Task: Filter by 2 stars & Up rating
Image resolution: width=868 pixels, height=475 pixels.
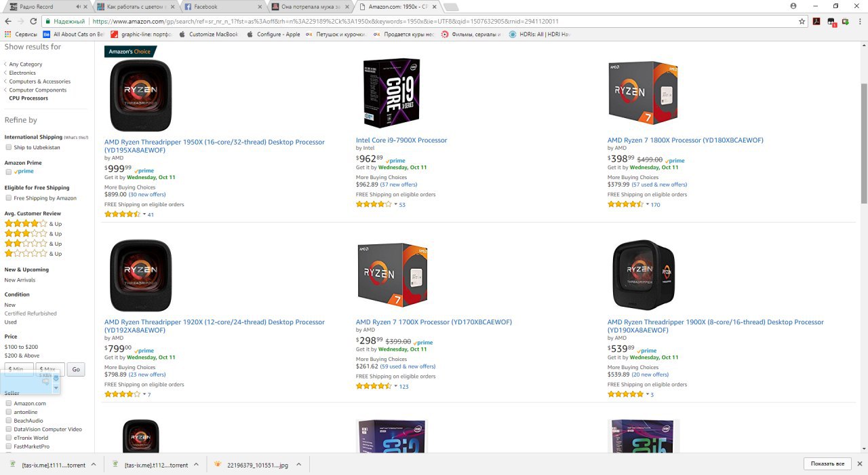Action: pos(33,244)
